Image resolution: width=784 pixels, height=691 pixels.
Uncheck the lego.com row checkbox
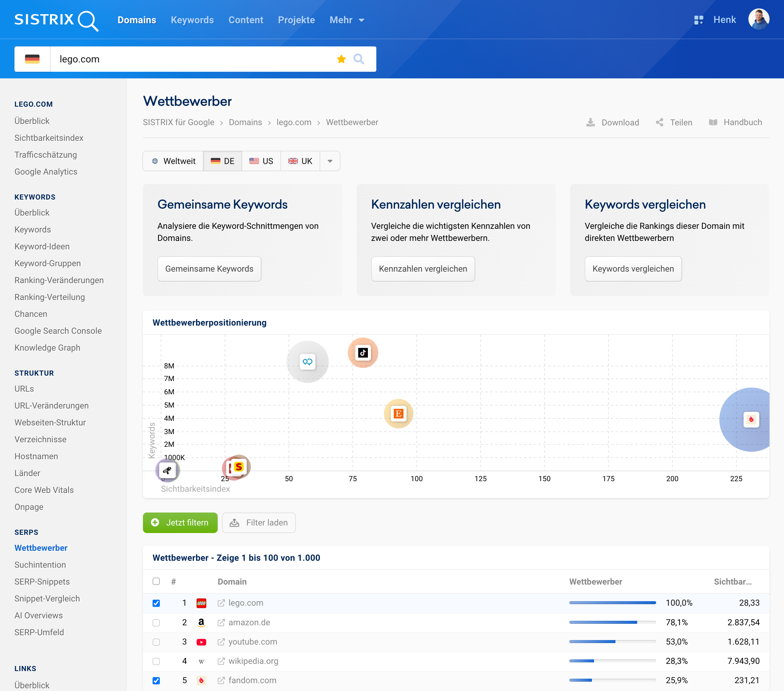point(156,603)
